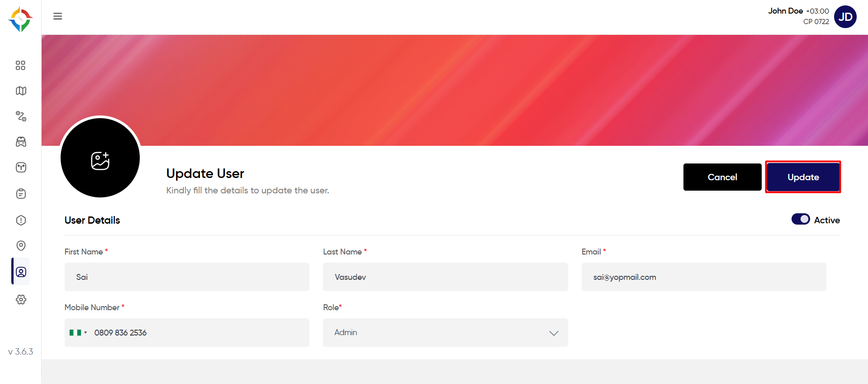
Task: Open the dashboard grid icon
Action: pyautogui.click(x=20, y=65)
